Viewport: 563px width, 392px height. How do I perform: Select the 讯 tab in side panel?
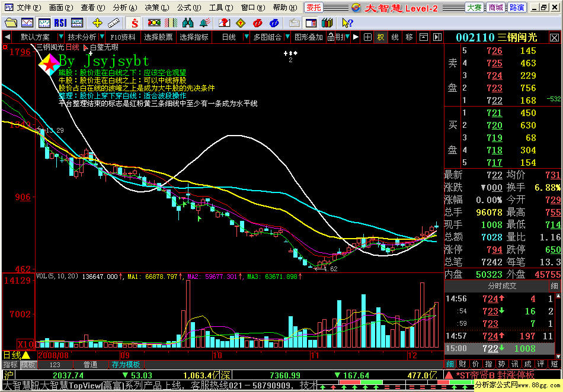(x=514, y=364)
